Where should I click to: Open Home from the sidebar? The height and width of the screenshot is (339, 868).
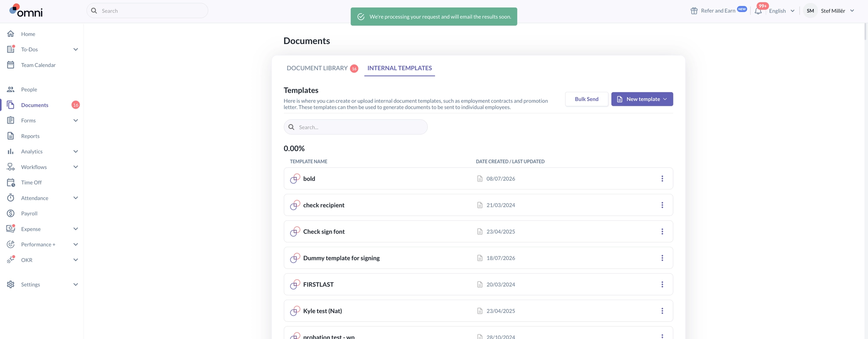pos(28,34)
